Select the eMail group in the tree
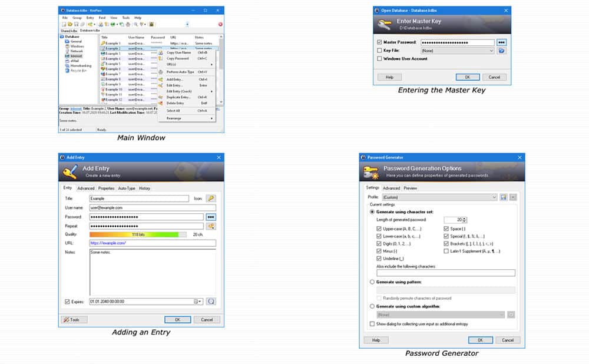589x364 pixels. pos(72,61)
